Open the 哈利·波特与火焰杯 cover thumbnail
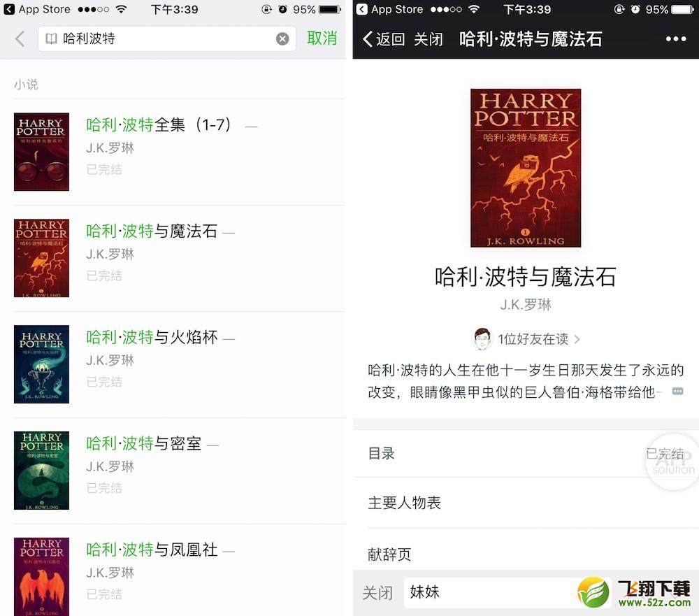 (x=41, y=364)
